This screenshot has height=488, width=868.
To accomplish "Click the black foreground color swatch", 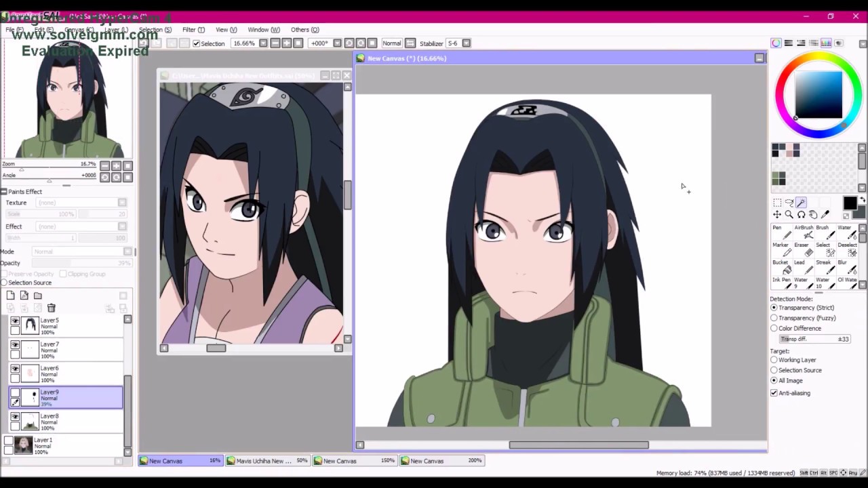I will pyautogui.click(x=849, y=203).
